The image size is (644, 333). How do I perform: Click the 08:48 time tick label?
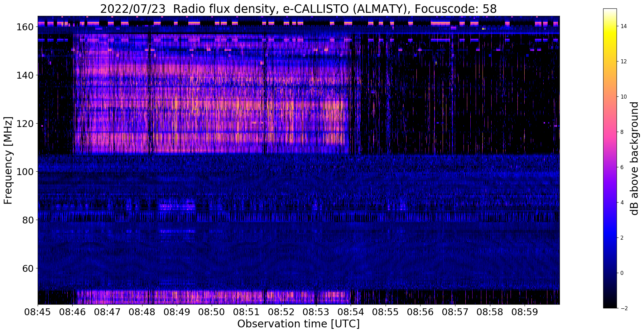pos(142,312)
